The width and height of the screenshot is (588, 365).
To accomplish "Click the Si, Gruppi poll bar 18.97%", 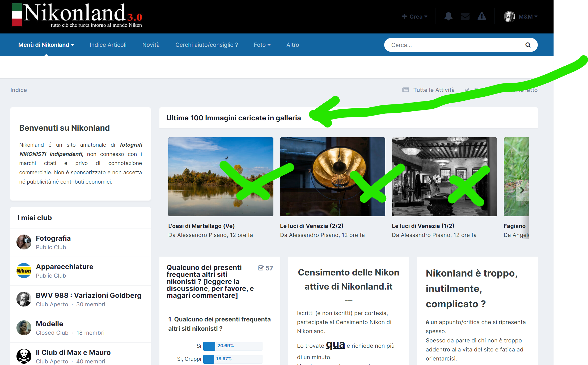I will coord(232,359).
